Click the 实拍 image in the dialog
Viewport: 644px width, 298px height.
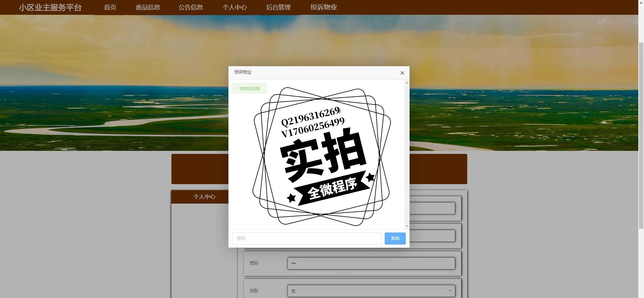click(x=322, y=156)
